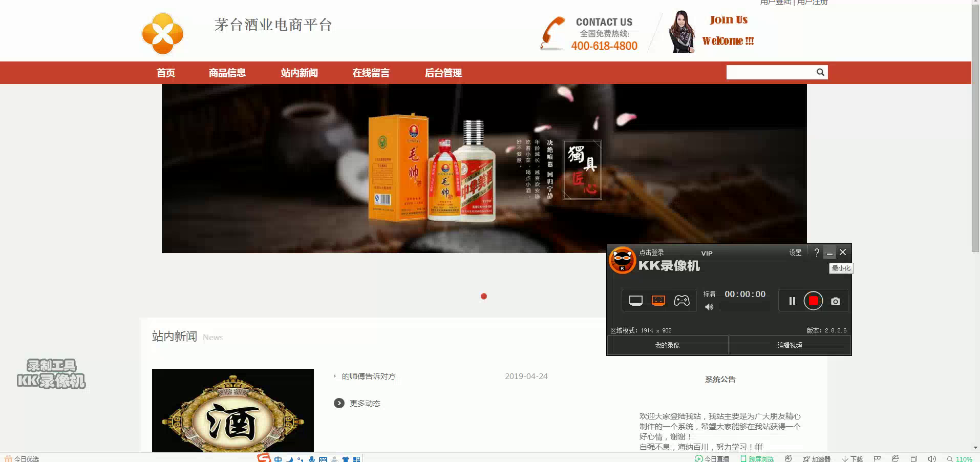Image resolution: width=980 pixels, height=462 pixels.
Task: Click 用户登陆 link
Action: [x=775, y=3]
